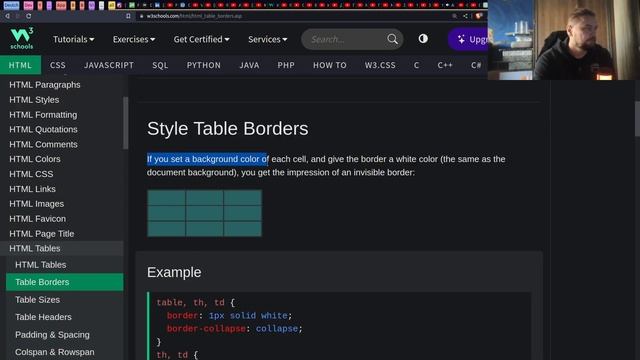Screen dimensions: 640x360
Task: Click the zoom magnifier icon in address bar
Action: (x=454, y=16)
